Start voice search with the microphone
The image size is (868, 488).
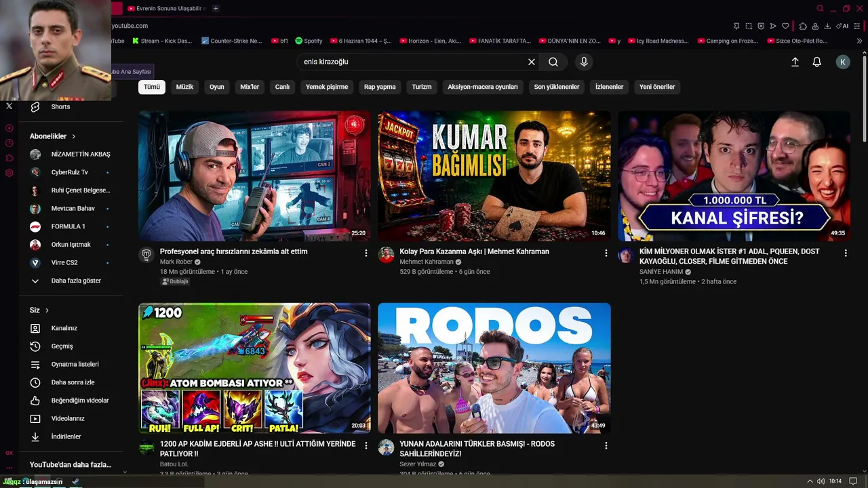point(584,62)
